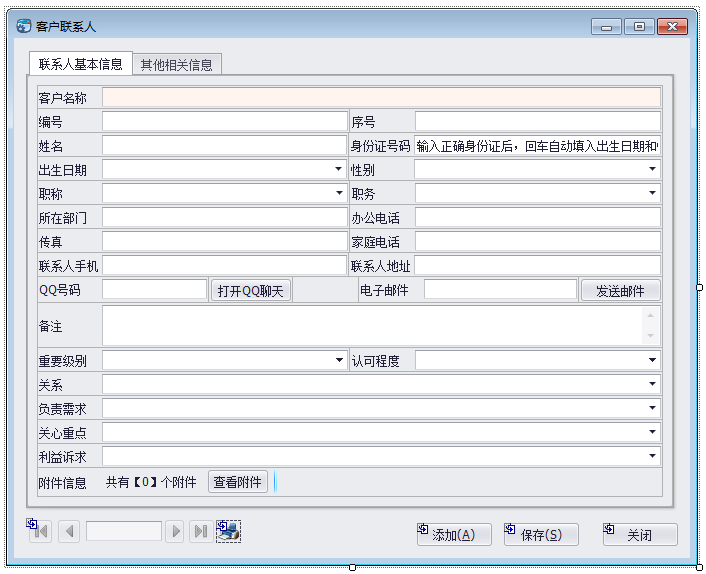The width and height of the screenshot is (706, 574).
Task: Expand the 重要级别 dropdown
Action: 339,360
